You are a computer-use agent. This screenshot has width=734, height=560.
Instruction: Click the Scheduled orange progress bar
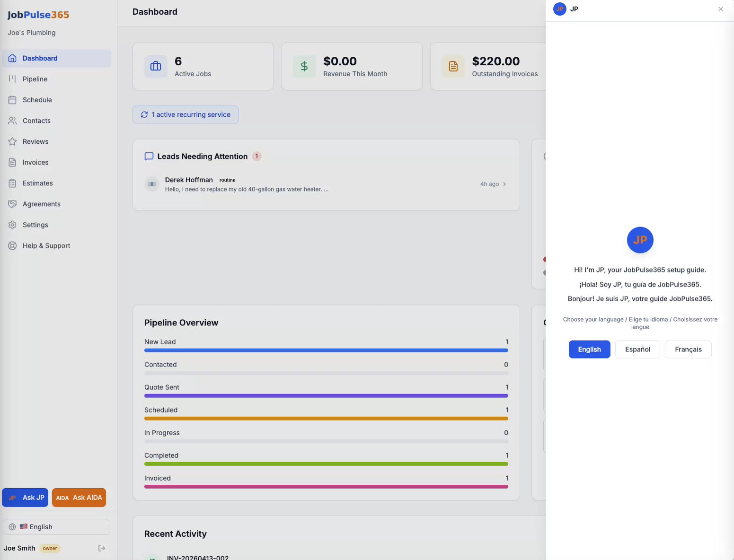pyautogui.click(x=326, y=419)
